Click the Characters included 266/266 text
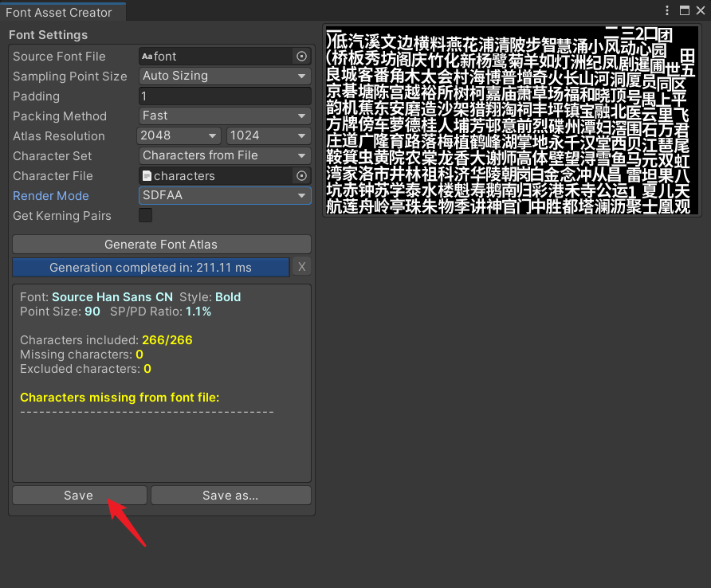This screenshot has height=588, width=711. (x=106, y=340)
